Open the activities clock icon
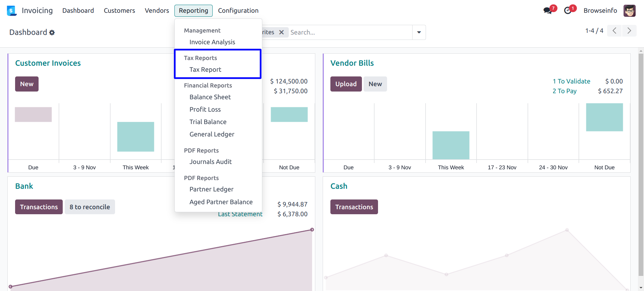This screenshot has height=291, width=644. coord(568,10)
